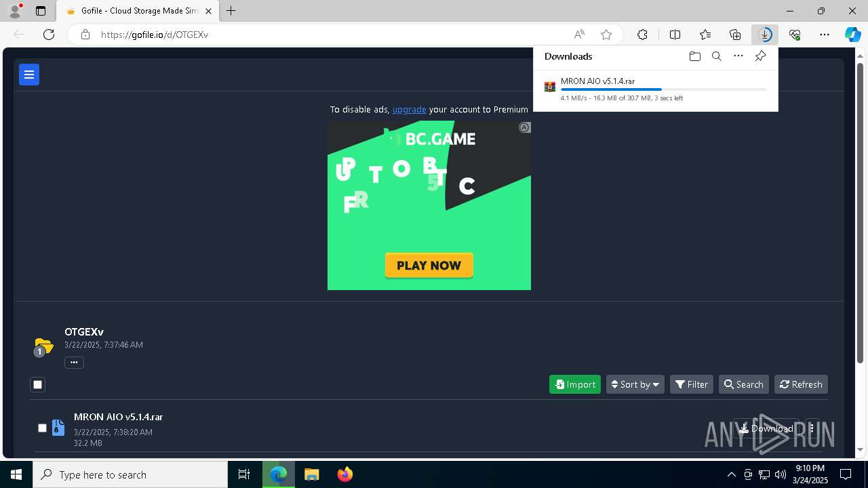Open the volume speaker tray icon

coord(781,474)
